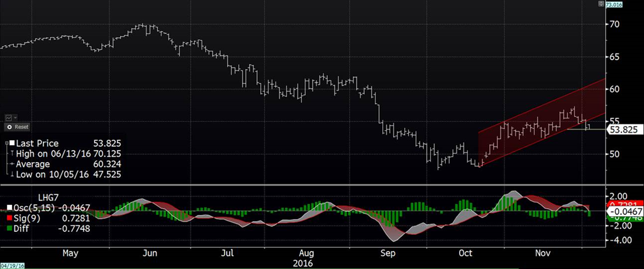
Task: Collapse the Last Price legend tree box
Action: 6,143
